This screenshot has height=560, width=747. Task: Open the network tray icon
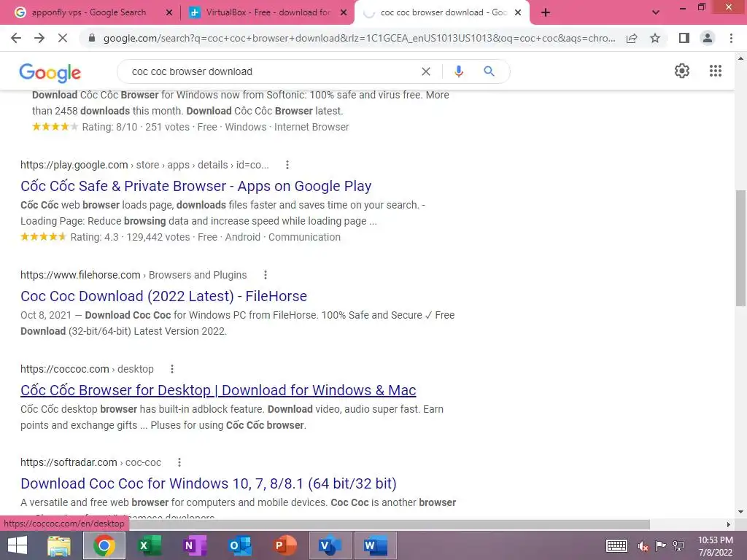tap(678, 545)
